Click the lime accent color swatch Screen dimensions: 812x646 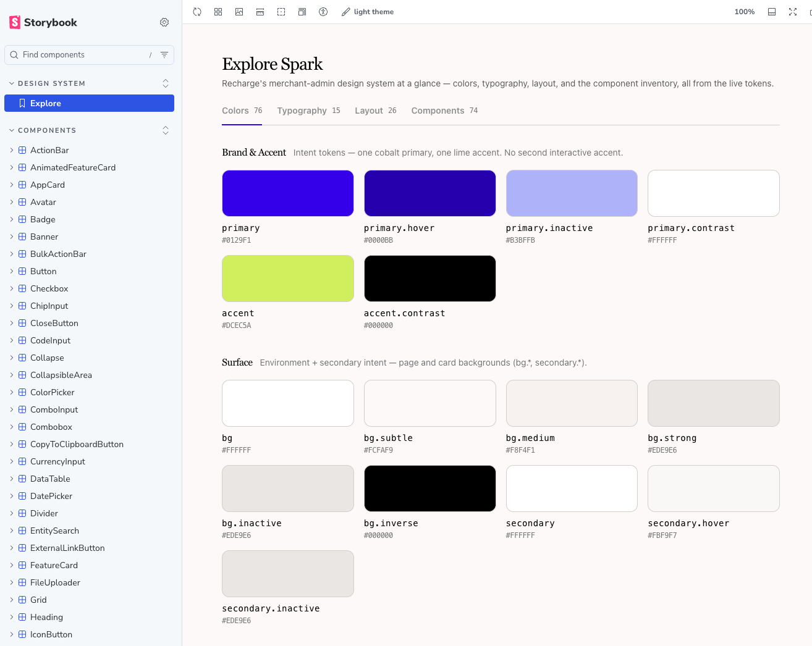tap(288, 279)
